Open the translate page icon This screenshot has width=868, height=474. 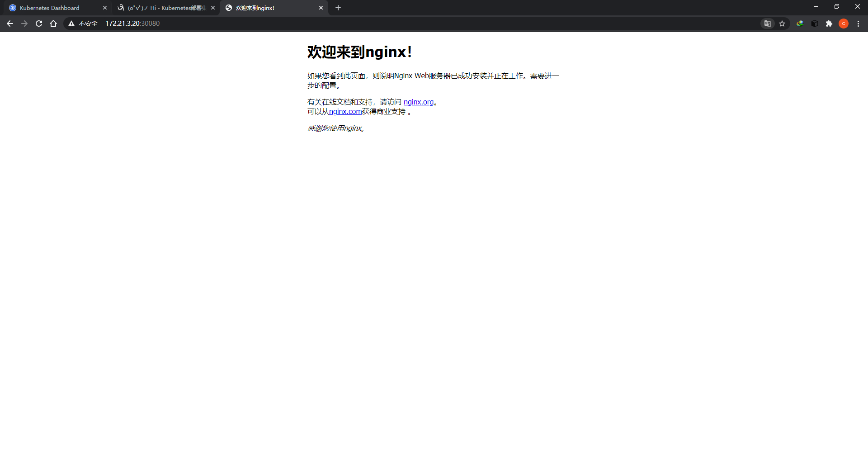[x=768, y=24]
